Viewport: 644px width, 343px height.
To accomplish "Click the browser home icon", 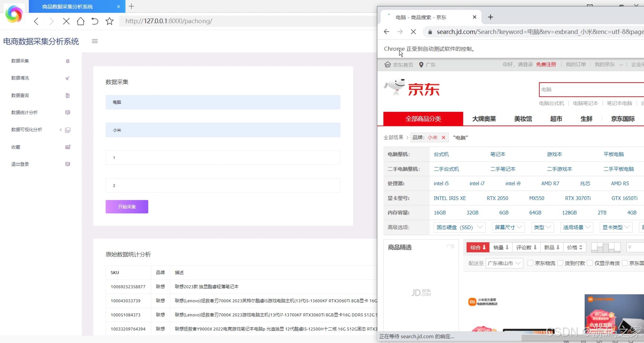I will [80, 21].
